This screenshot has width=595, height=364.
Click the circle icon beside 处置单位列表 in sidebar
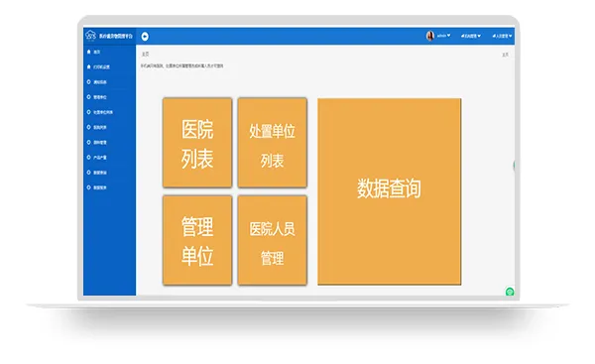89,112
